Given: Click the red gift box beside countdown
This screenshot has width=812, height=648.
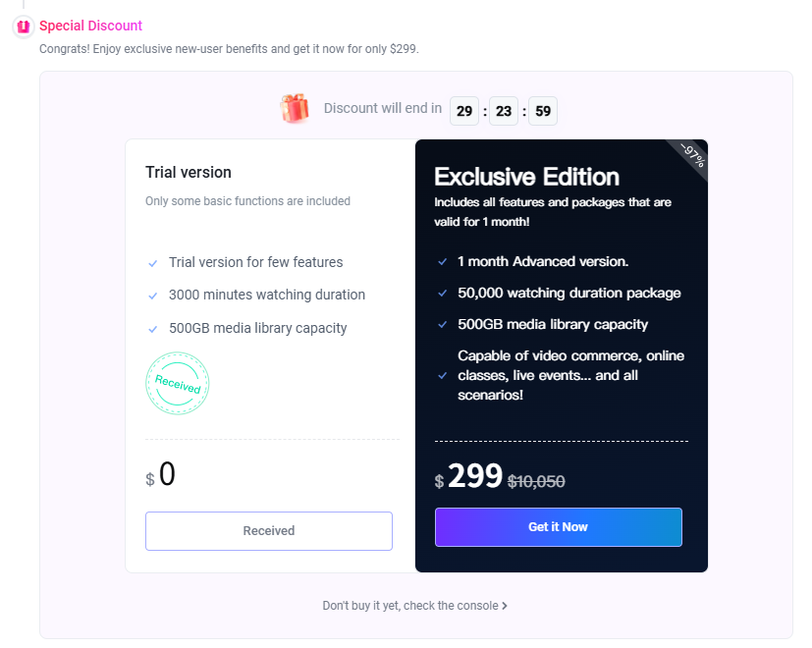Looking at the screenshot, I should coord(295,109).
